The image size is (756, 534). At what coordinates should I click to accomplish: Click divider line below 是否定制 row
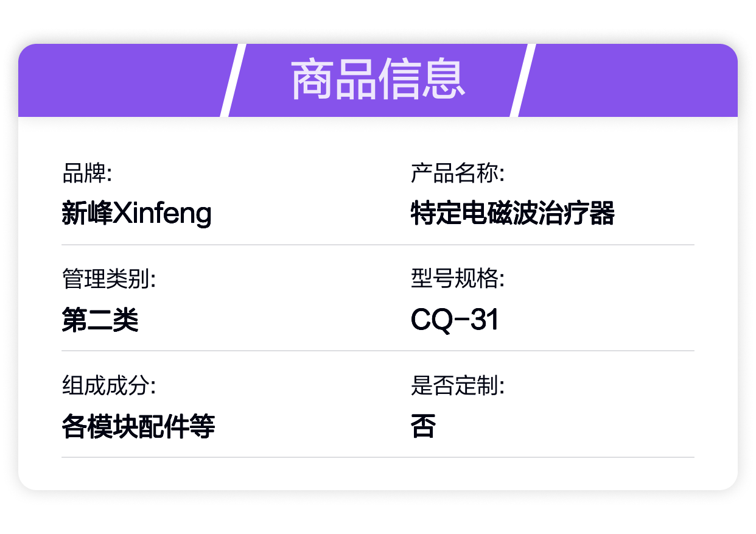pos(378,457)
